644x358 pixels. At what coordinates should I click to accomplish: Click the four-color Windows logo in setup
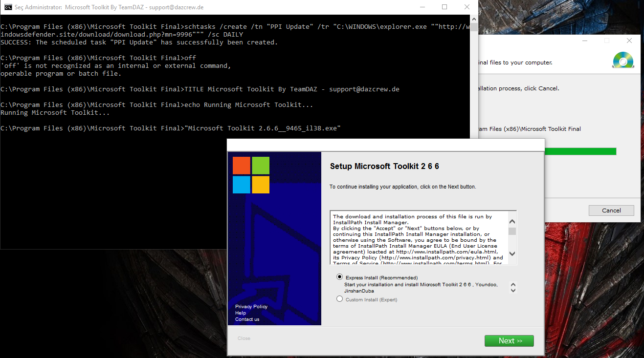click(x=251, y=175)
